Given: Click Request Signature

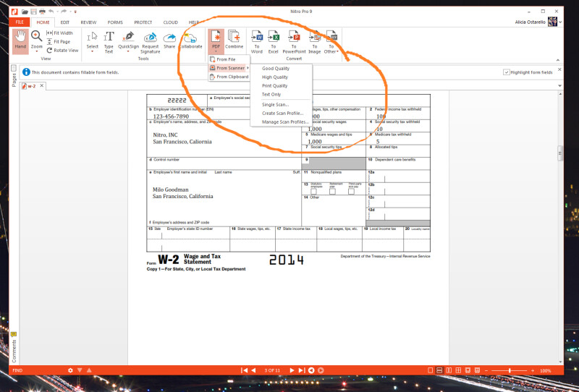Looking at the screenshot, I should coord(151,43).
